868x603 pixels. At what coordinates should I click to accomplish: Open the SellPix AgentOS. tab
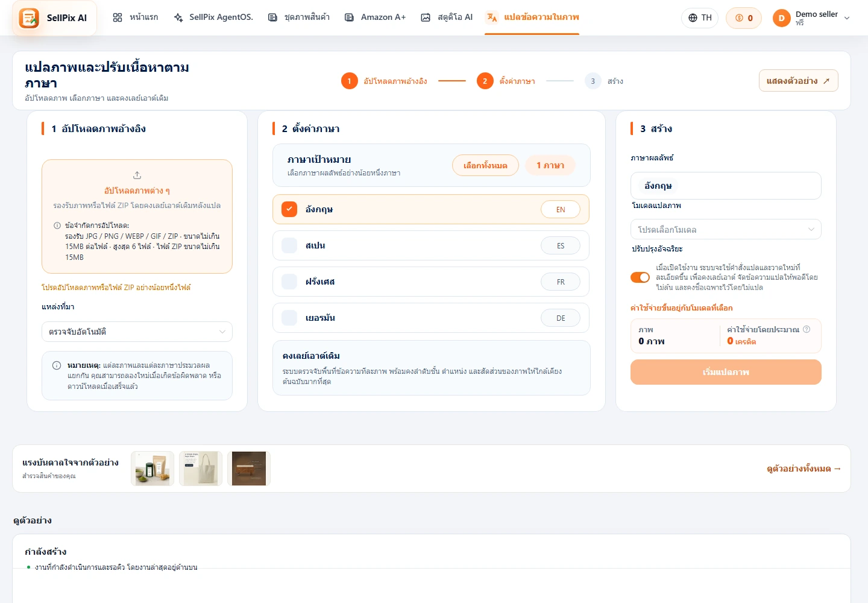tap(213, 17)
